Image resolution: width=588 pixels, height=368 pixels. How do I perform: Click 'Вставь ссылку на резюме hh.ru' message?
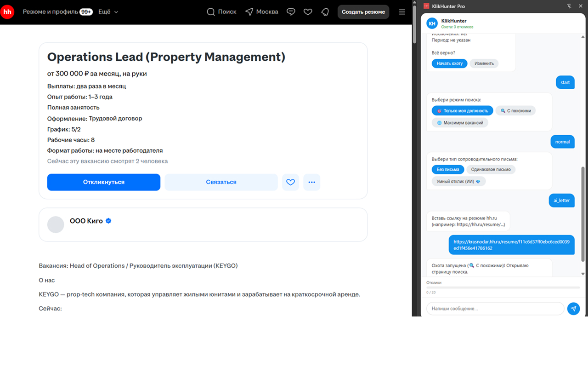point(468,221)
